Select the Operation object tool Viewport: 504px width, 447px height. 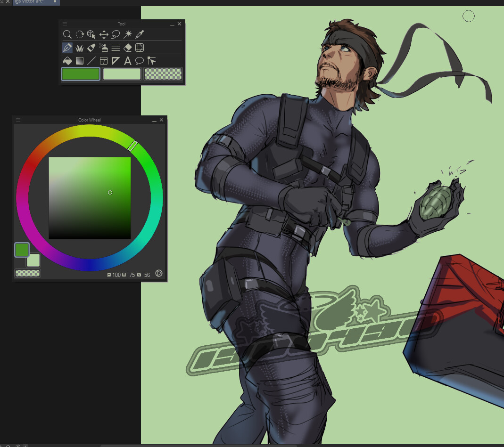click(91, 34)
